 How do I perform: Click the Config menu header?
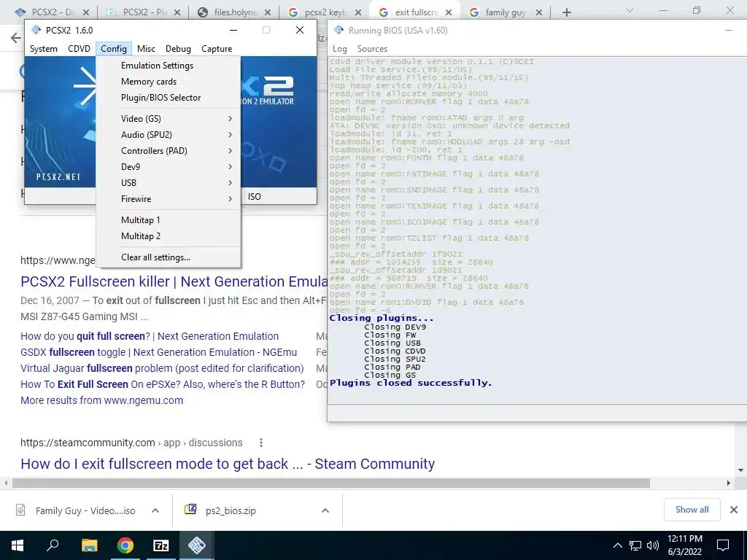pos(113,49)
